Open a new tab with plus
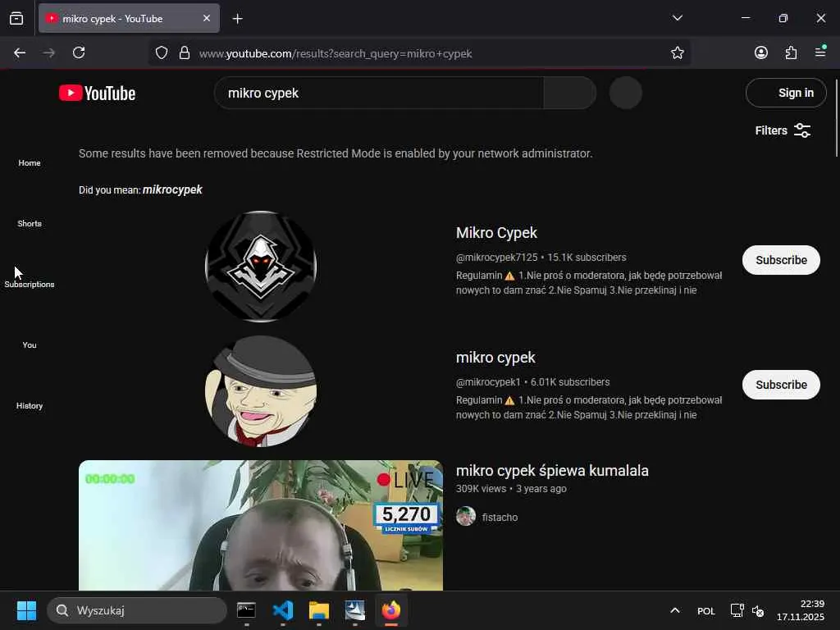 click(x=237, y=19)
